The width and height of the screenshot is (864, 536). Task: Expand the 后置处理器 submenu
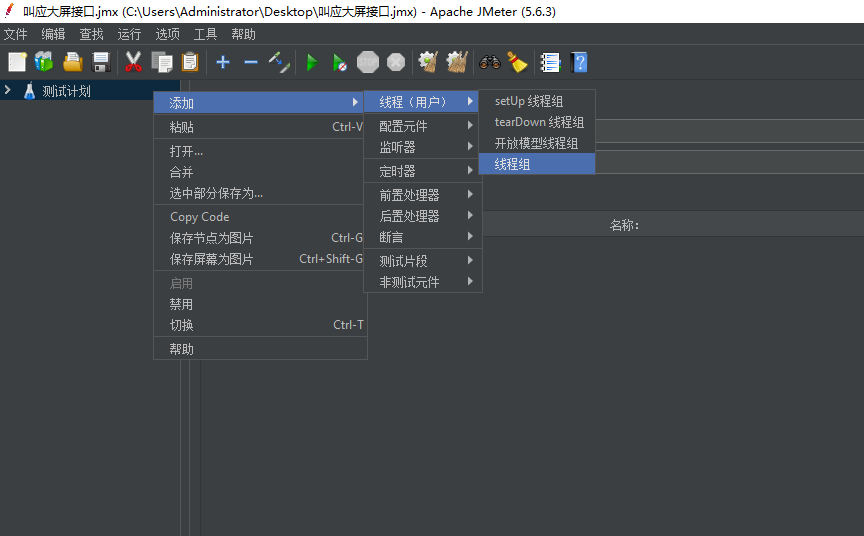[x=423, y=216]
